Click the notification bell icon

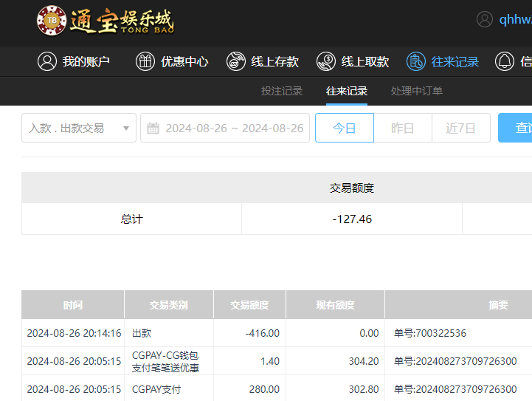(505, 61)
